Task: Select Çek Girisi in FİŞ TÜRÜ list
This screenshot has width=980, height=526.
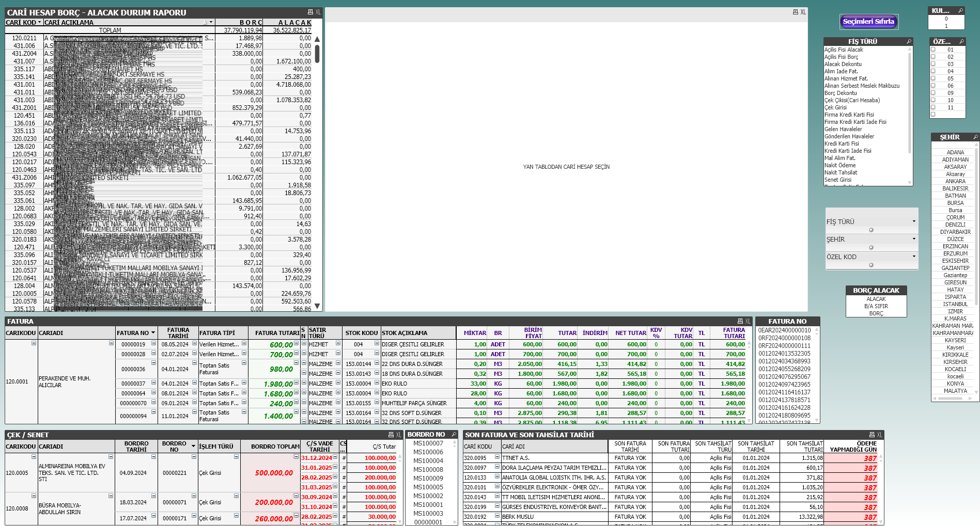Action: [x=835, y=107]
